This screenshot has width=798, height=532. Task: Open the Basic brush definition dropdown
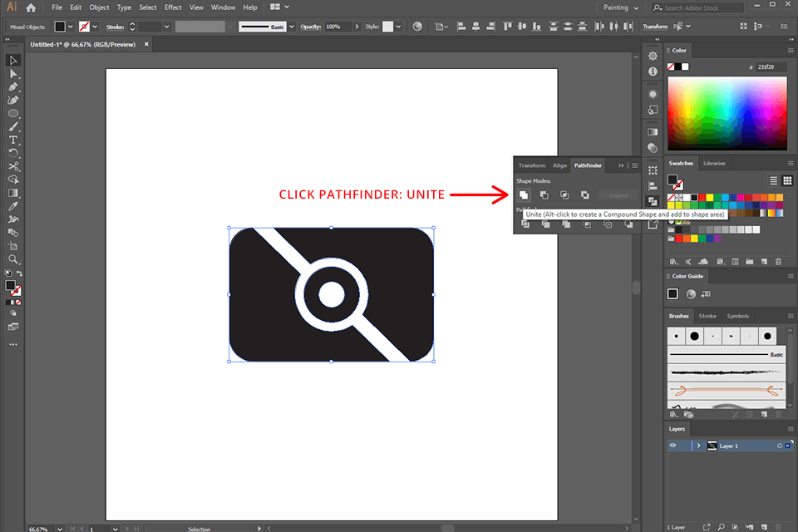point(292,26)
